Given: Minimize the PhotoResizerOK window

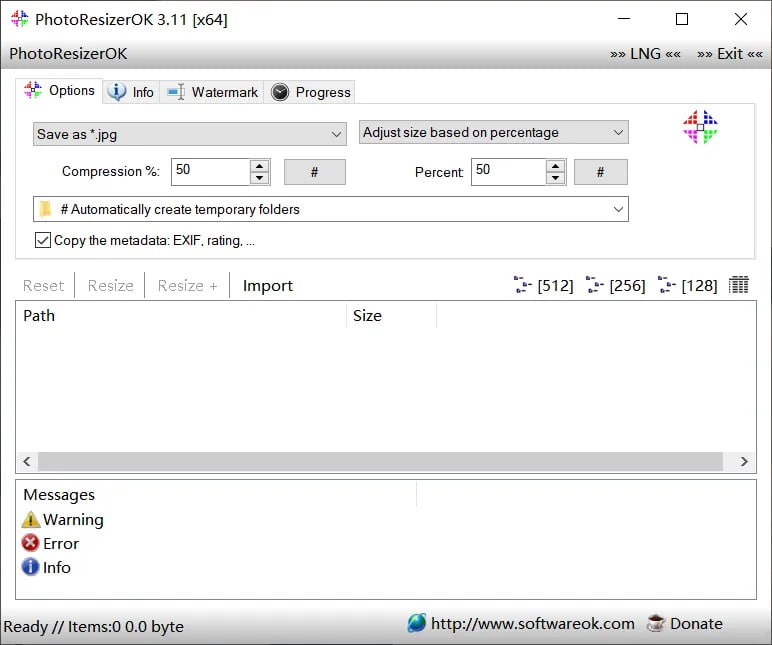Looking at the screenshot, I should click(x=624, y=19).
